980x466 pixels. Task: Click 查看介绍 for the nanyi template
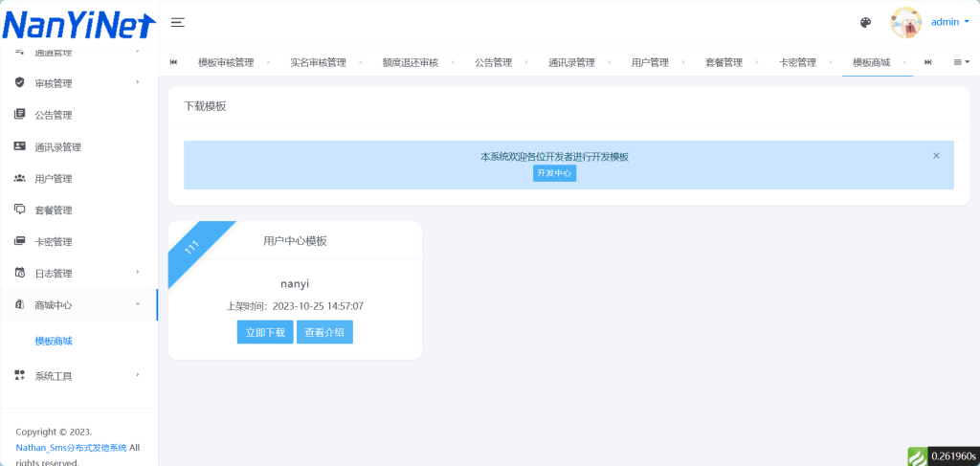coord(324,332)
